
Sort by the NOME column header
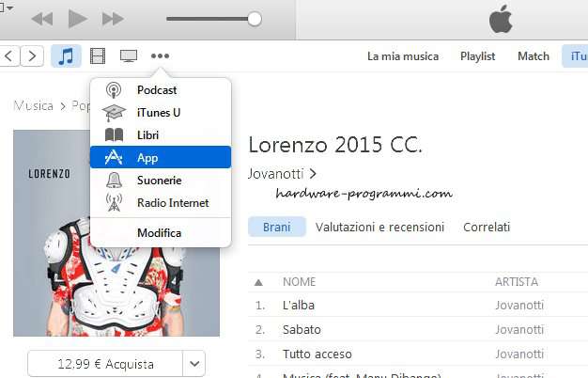(x=300, y=282)
